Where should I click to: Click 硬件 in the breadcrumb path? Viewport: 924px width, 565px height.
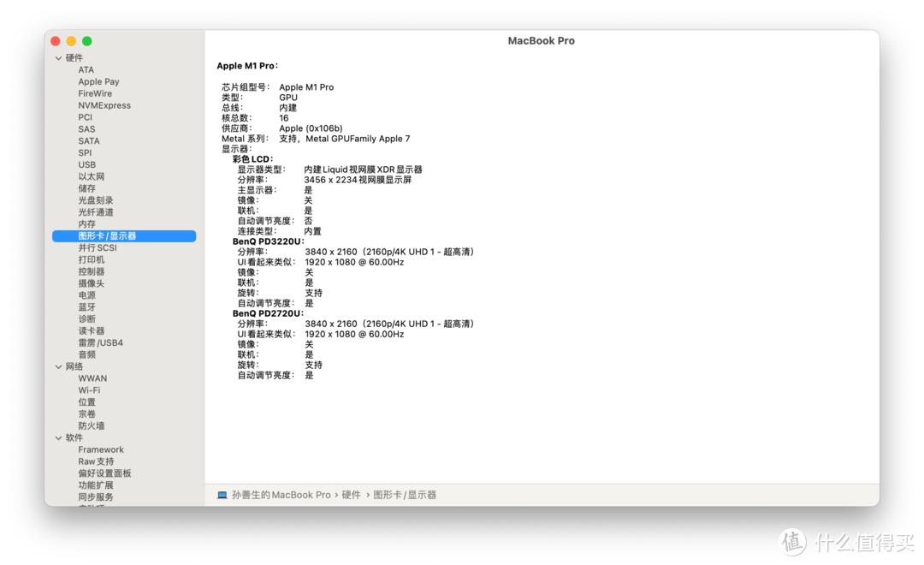pos(351,494)
